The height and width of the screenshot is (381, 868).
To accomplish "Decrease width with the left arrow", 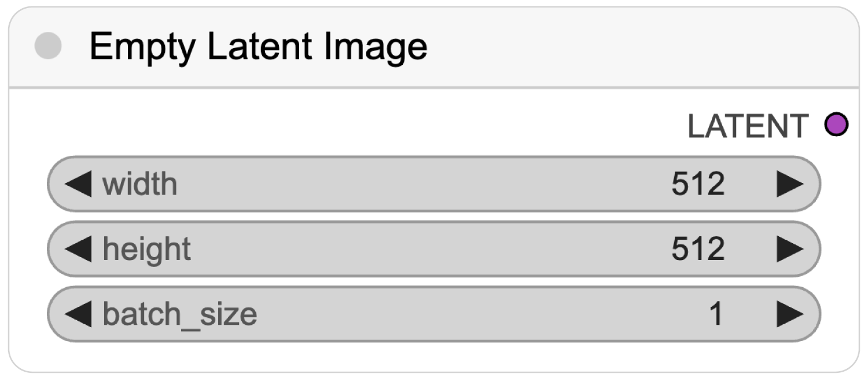I will pos(78,184).
